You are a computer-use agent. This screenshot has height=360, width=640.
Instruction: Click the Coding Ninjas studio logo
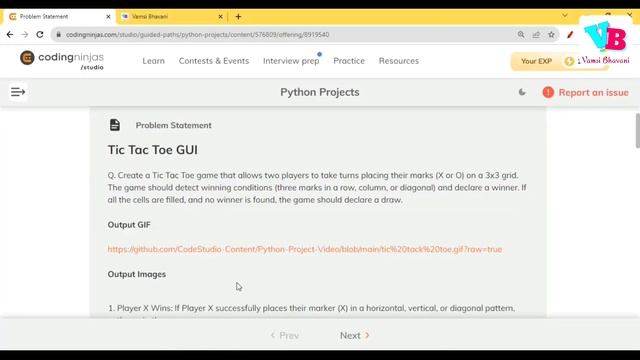(62, 60)
